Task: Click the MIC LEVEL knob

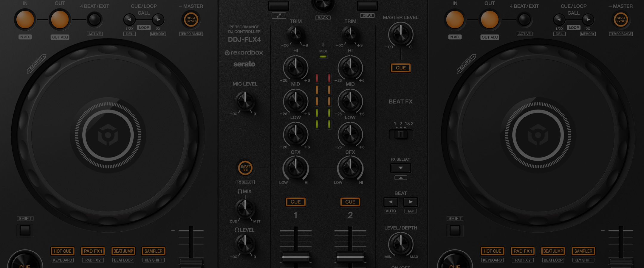Action: (245, 101)
